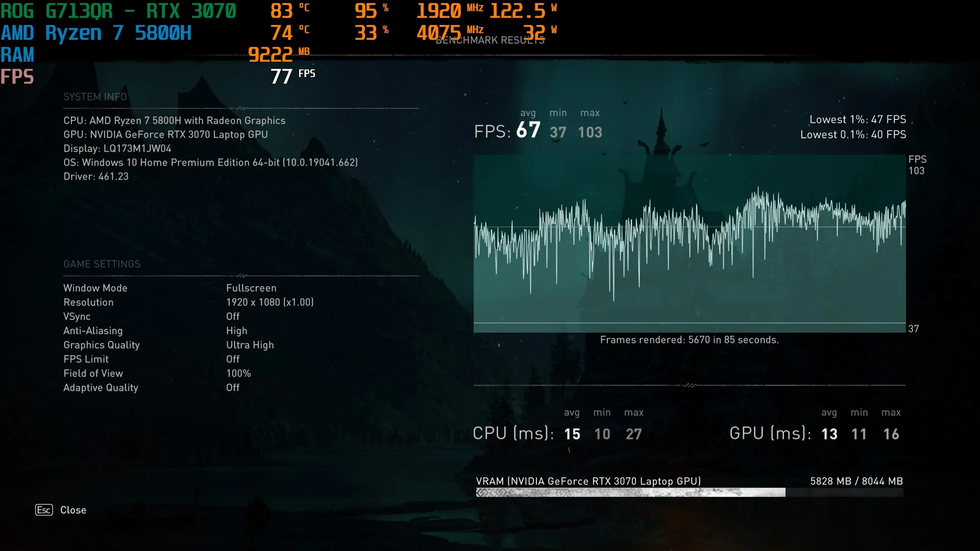
Task: Click the CPU (ms) average value 15
Action: pos(572,434)
